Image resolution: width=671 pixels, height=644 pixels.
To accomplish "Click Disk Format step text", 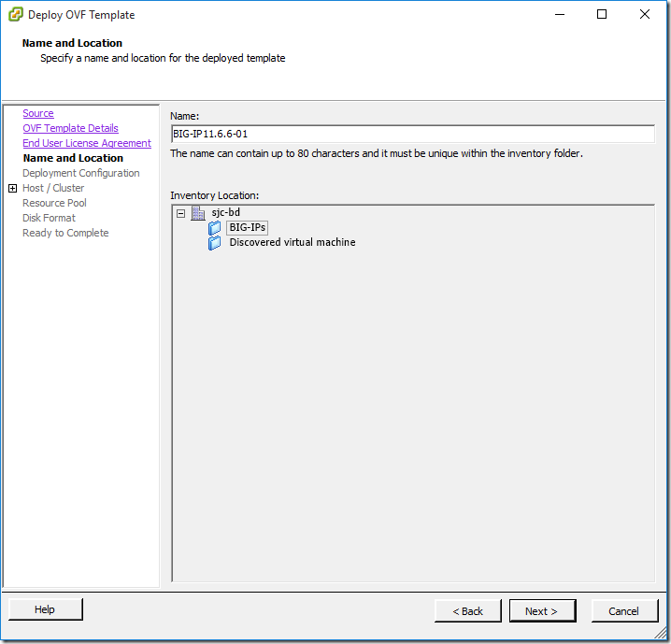I will (49, 218).
